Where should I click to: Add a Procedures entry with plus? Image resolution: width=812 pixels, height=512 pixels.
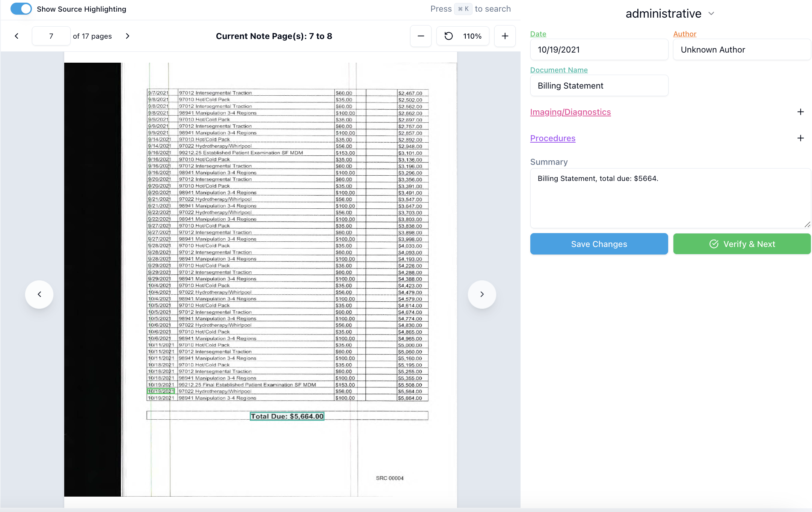(800, 138)
